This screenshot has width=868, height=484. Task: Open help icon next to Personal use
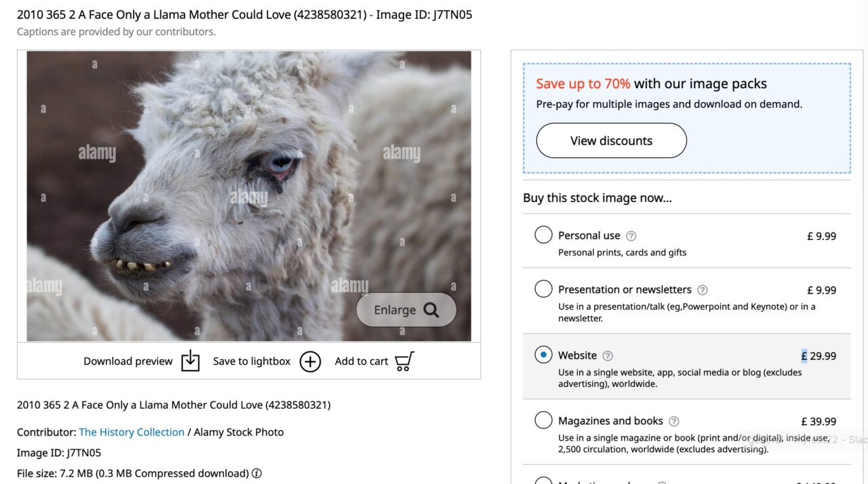click(631, 236)
